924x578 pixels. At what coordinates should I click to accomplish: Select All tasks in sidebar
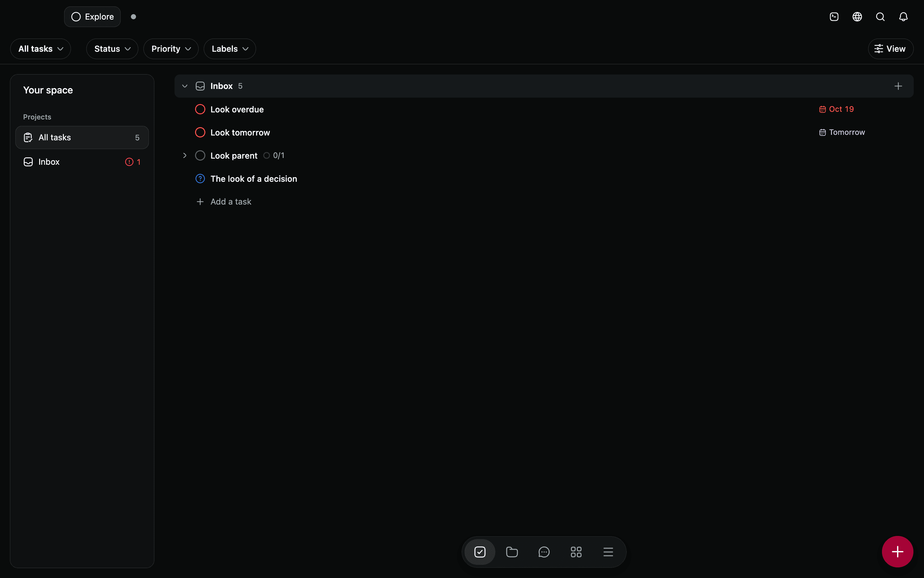tap(82, 137)
